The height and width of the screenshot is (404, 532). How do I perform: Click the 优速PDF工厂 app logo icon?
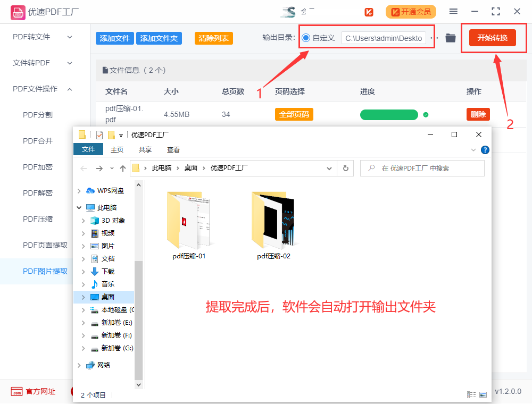[18, 13]
